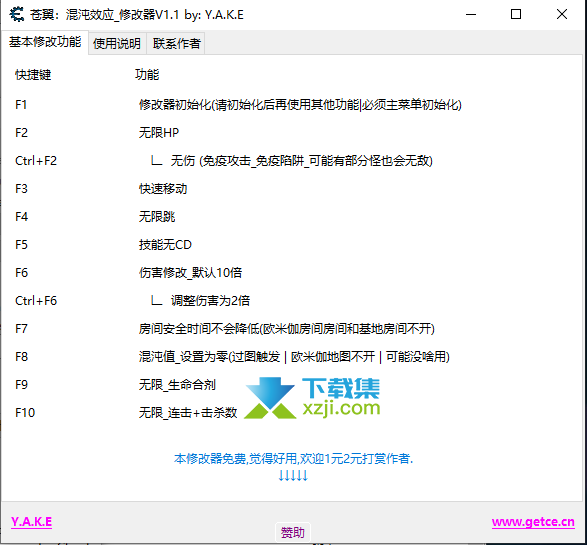Click the blue donation message text

[294, 459]
